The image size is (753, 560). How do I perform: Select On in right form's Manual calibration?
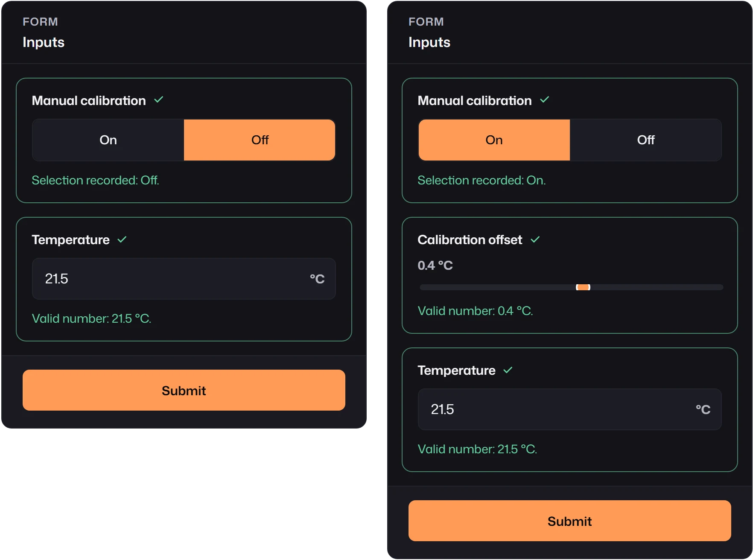pos(494,140)
